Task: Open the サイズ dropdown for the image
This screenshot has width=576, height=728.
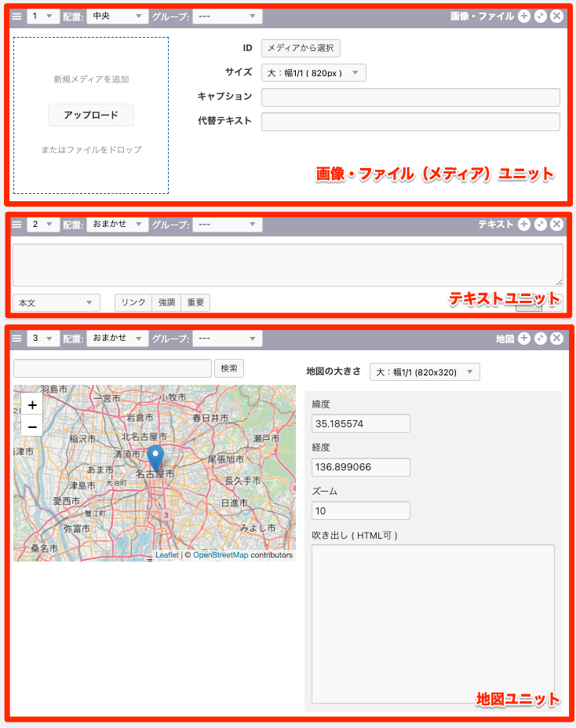Action: tap(313, 73)
